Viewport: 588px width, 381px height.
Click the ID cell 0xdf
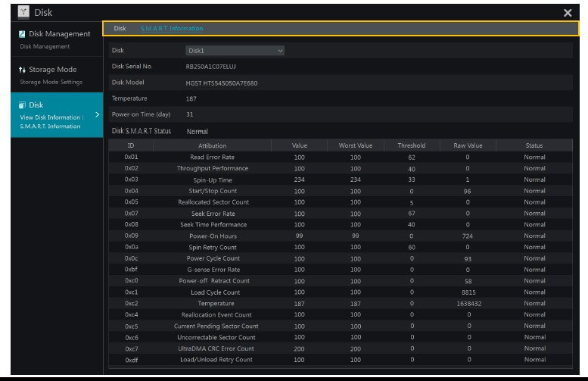[x=132, y=360]
